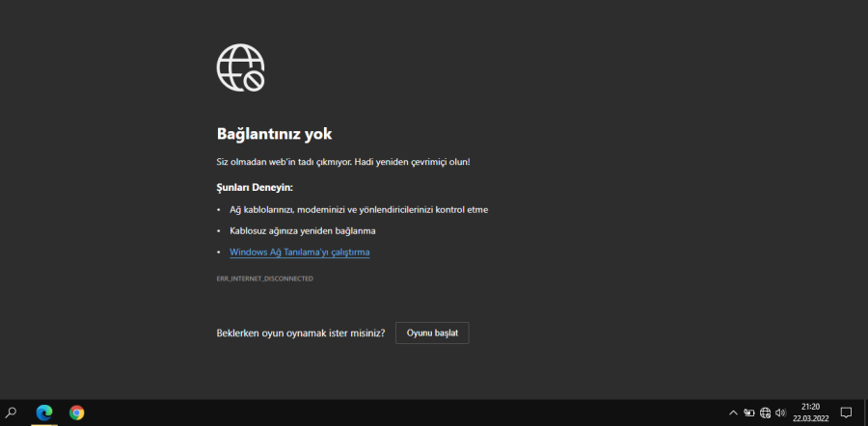Click the Bağlantınız yok heading
868x426 pixels.
(x=274, y=134)
